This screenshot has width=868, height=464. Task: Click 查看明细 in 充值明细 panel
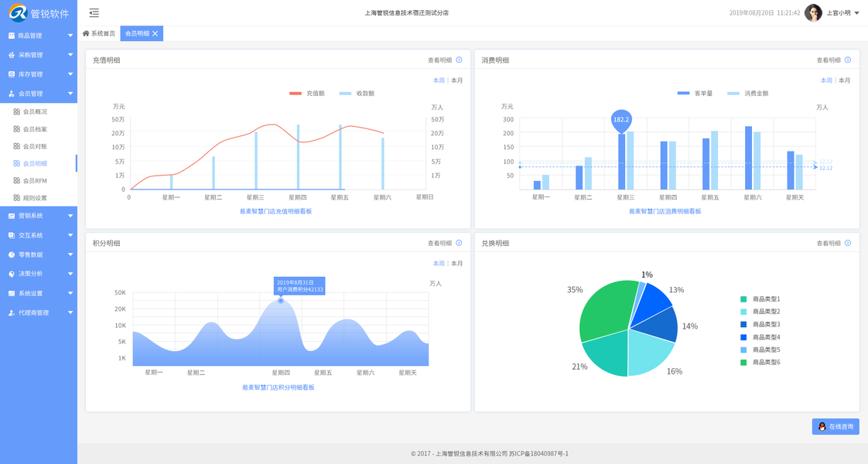[x=439, y=60]
